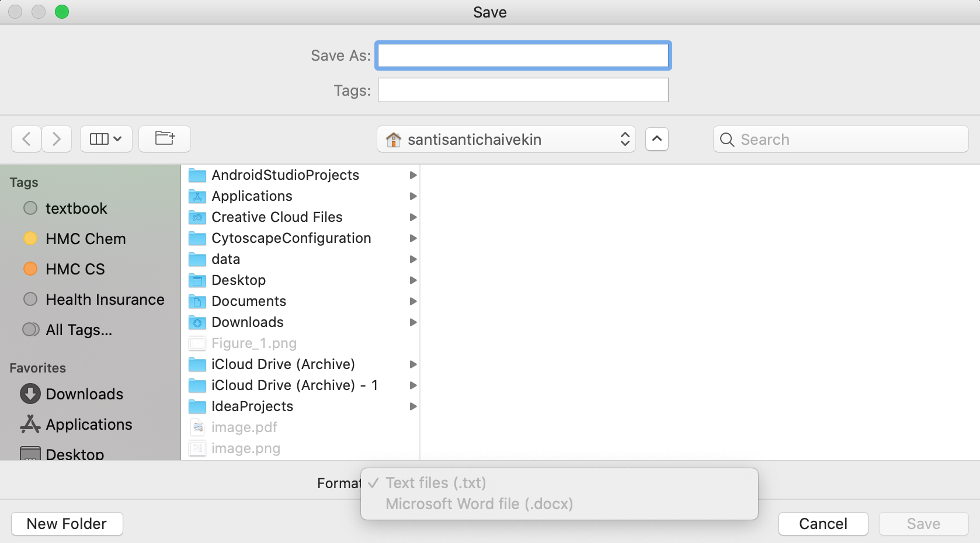Screen dimensions: 980x543
Task: Click the magnifier icon in the Search field
Action: pos(727,140)
